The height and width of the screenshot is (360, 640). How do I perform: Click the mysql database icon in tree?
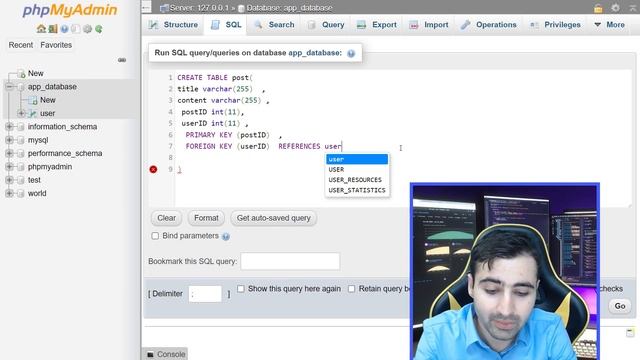coord(21,140)
